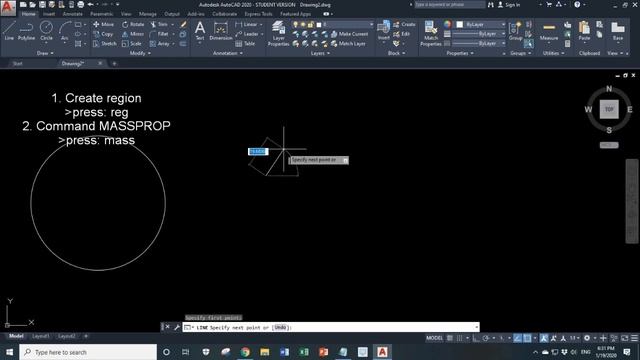
Task: Switch to the Layout1 tab
Action: [40, 336]
